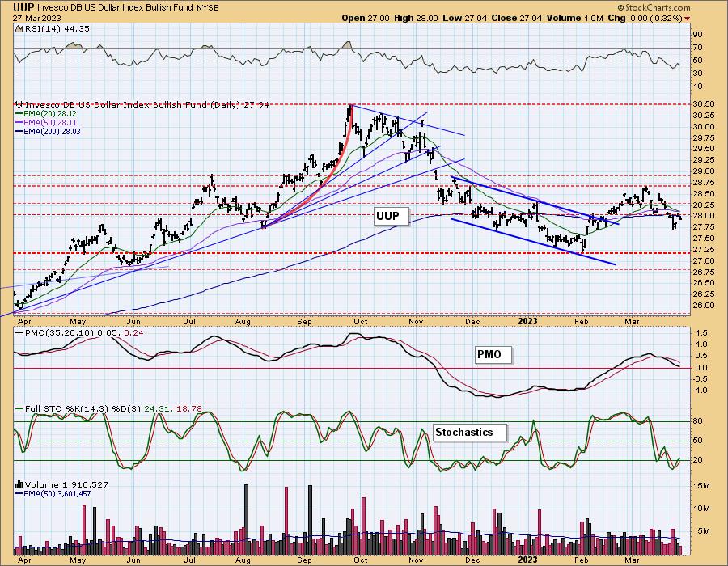
Task: Click the Sep label on the bottom time axis
Action: coord(305,560)
